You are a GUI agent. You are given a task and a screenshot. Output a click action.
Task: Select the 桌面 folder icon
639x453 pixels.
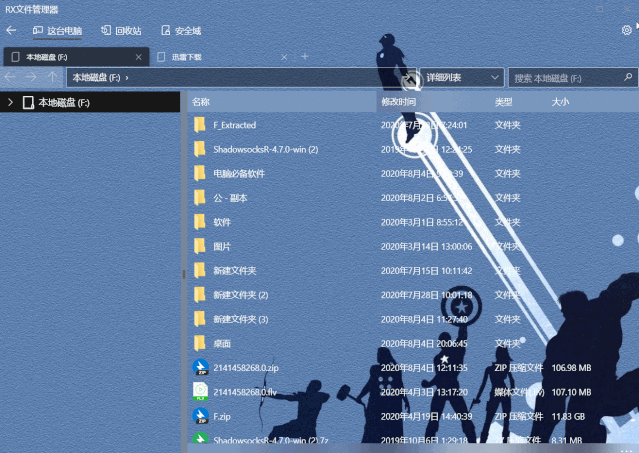(x=200, y=343)
